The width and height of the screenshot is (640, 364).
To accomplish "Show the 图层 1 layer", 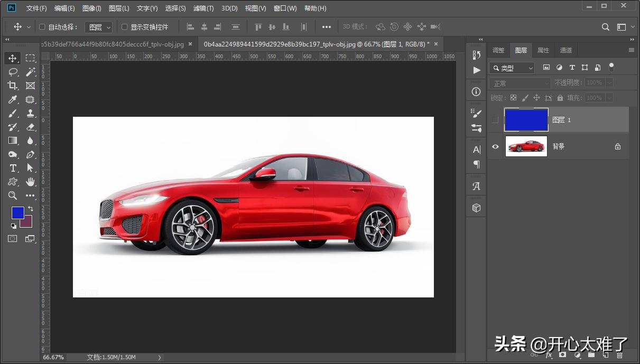I will pyautogui.click(x=495, y=120).
